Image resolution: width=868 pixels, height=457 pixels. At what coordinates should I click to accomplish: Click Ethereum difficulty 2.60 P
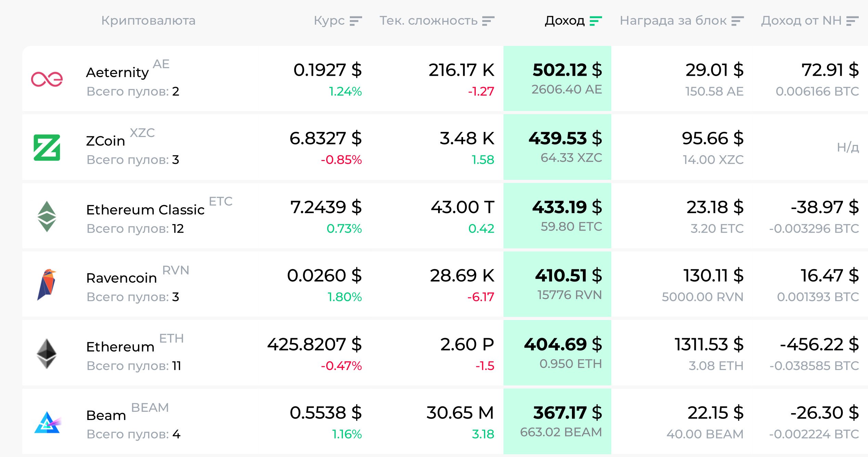(467, 344)
